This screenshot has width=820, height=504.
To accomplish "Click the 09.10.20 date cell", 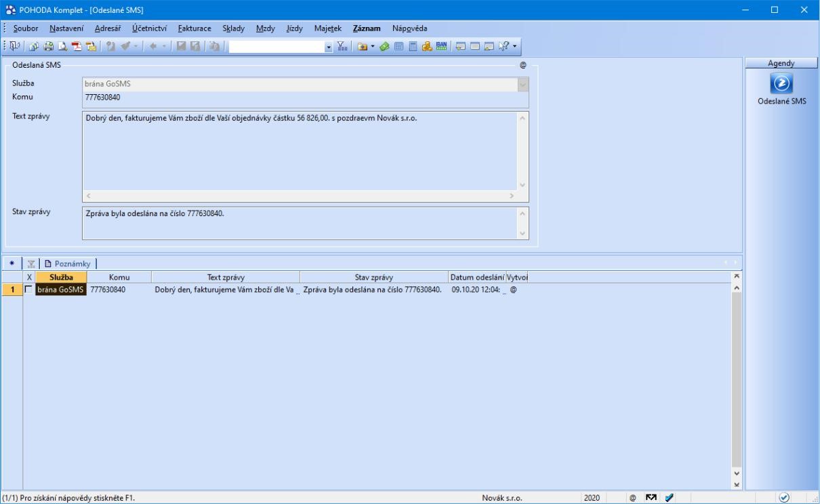I will point(477,289).
